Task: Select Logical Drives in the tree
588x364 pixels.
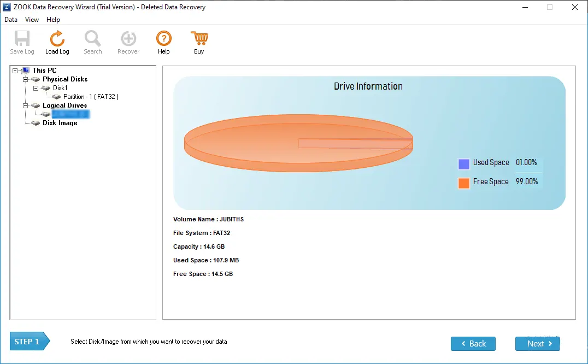Action: (65, 105)
